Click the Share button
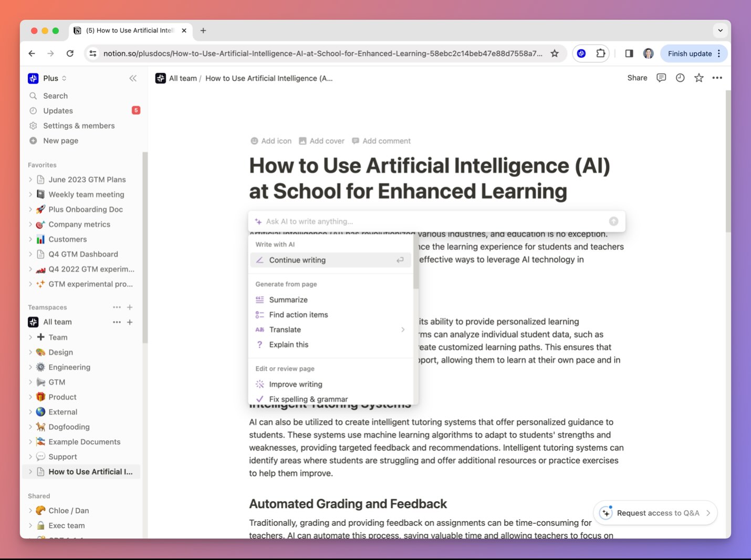The width and height of the screenshot is (751, 560). tap(637, 78)
